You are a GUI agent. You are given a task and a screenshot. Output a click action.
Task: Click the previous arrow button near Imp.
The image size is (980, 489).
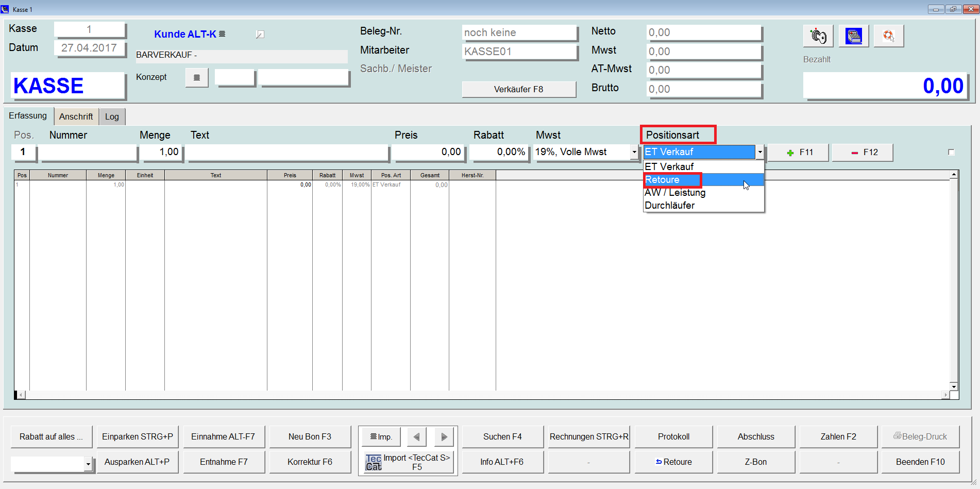(x=417, y=437)
